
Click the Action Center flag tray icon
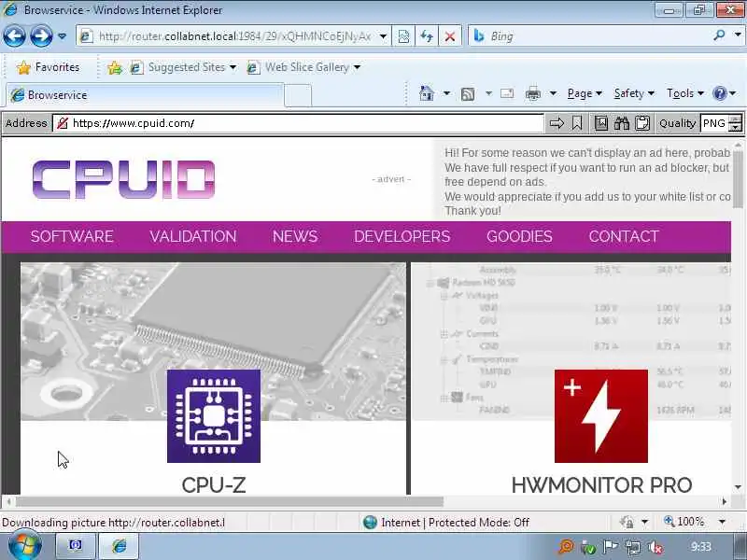[x=611, y=547]
